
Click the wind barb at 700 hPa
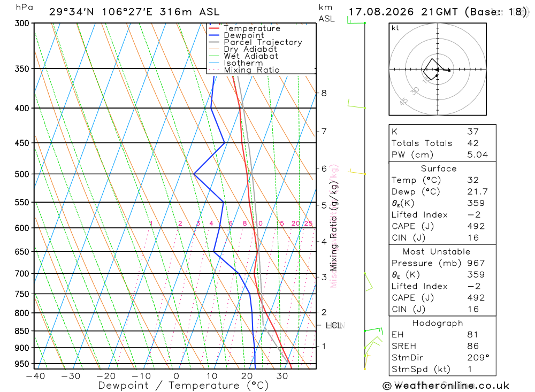coord(368,282)
